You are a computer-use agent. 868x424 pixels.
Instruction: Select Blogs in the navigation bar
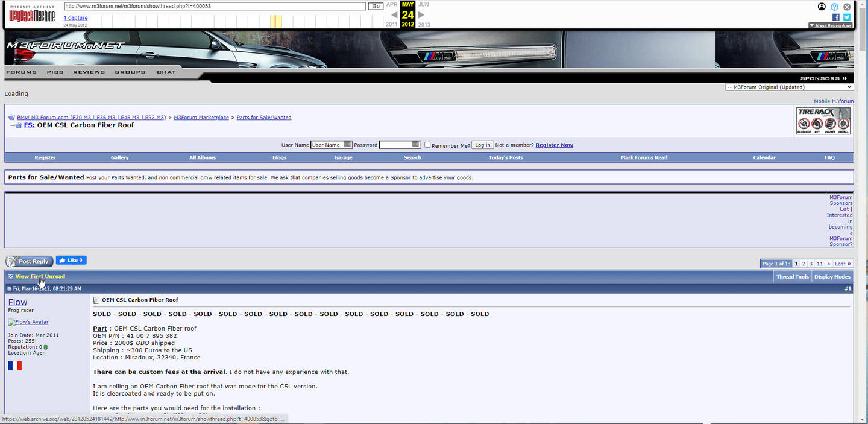pyautogui.click(x=280, y=157)
